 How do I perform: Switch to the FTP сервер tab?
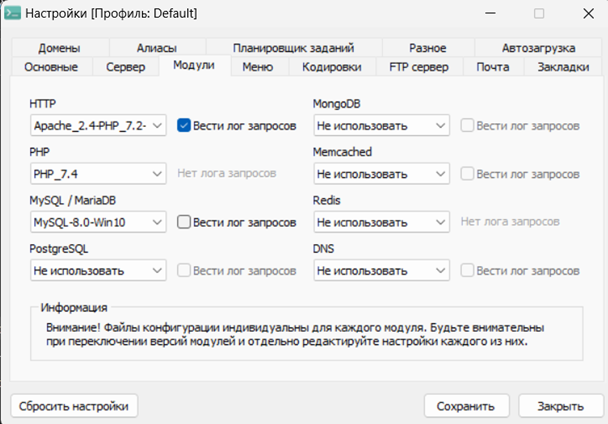pos(419,67)
